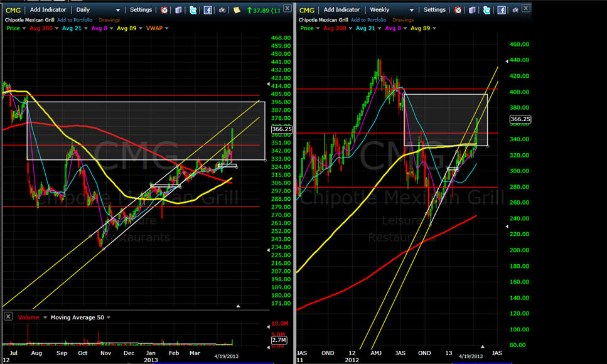This screenshot has width=607, height=364.
Task: Open the yellow sticky note icon
Action: (237, 10)
